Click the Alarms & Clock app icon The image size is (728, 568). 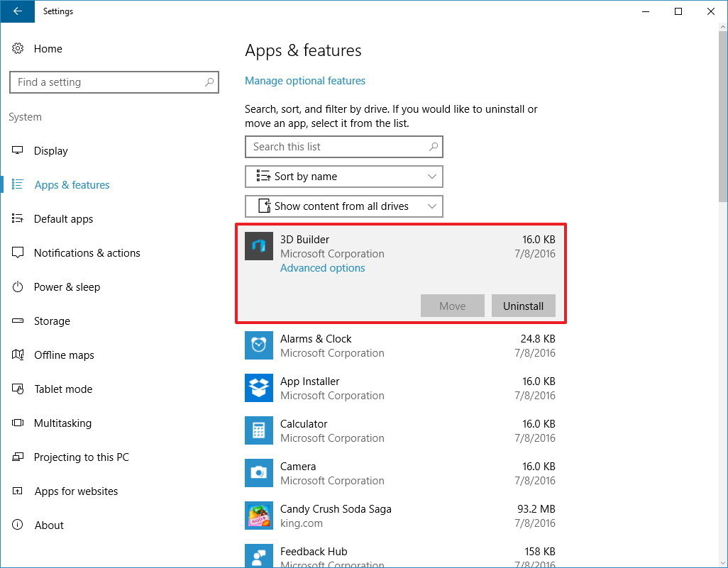click(258, 345)
